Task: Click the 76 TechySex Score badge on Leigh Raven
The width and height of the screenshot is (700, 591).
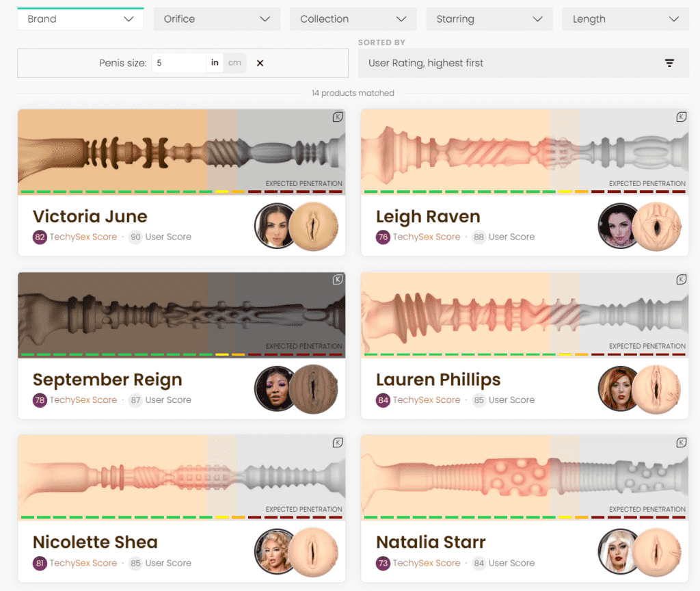Action: tap(383, 237)
